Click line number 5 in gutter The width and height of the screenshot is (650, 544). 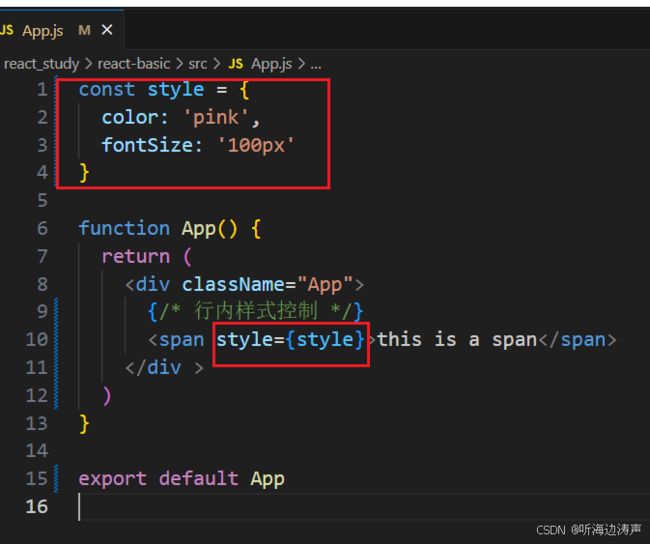point(42,200)
